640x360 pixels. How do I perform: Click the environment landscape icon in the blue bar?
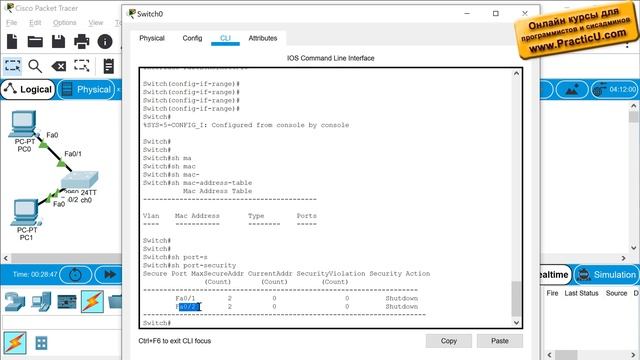point(572,89)
